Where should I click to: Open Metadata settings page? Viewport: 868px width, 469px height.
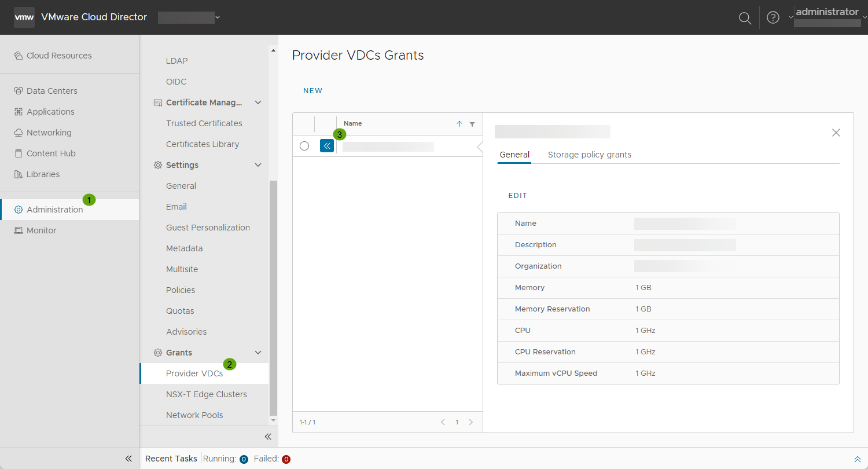(185, 248)
